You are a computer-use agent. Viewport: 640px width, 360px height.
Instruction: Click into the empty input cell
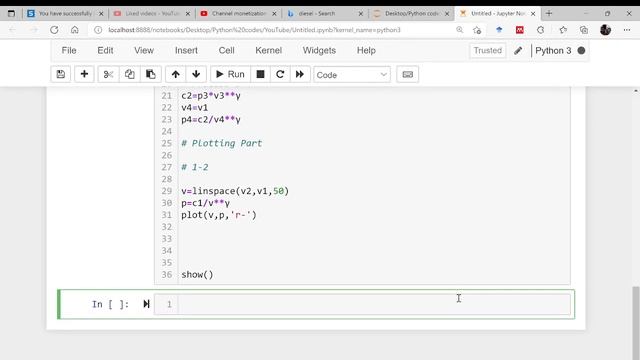374,304
